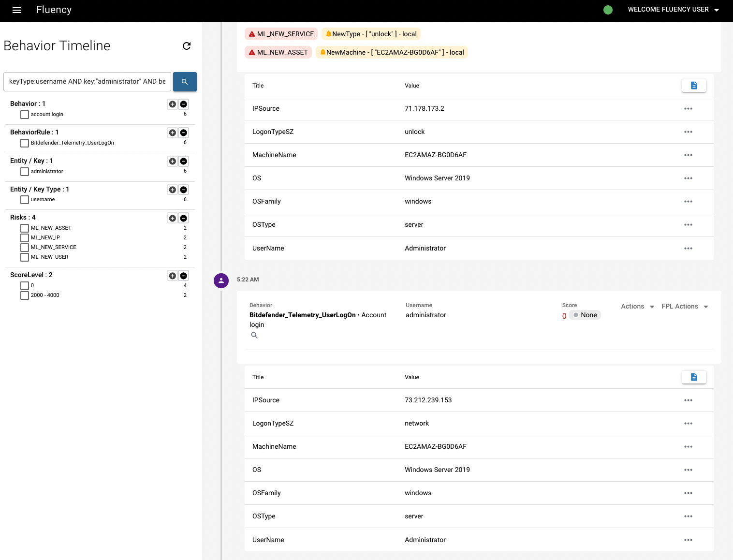Screen dimensions: 733x560
Task: Check the ML_NEW_SERVICE risk checkbox
Action: point(25,248)
